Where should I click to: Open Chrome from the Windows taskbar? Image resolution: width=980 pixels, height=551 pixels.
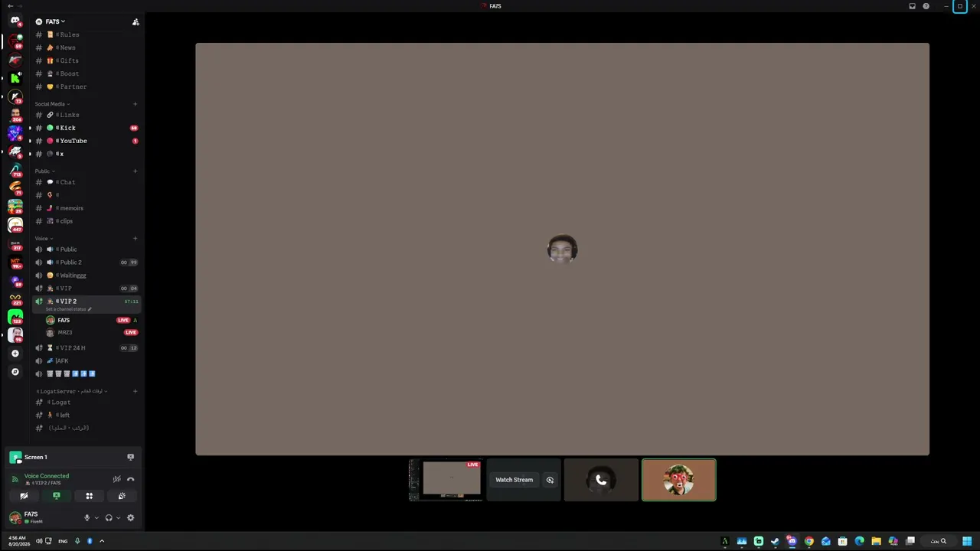808,541
